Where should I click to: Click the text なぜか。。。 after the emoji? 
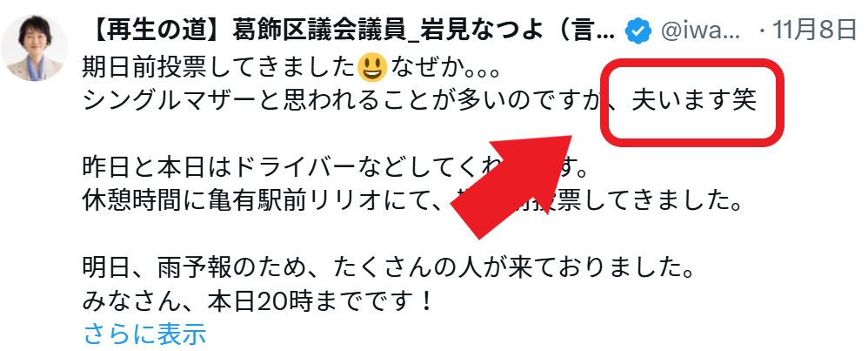(x=445, y=69)
